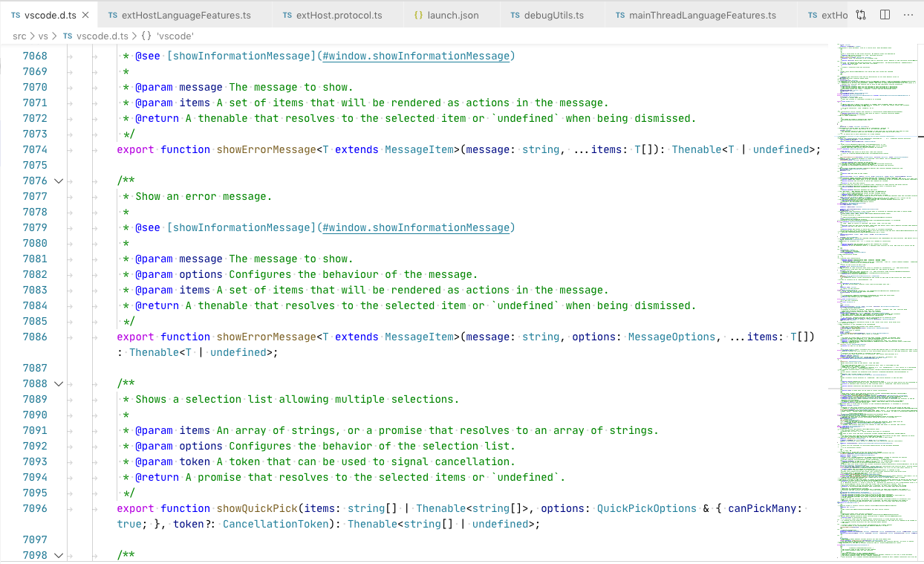Click the Split Editor icon
This screenshot has height=564, width=924.
(x=885, y=14)
